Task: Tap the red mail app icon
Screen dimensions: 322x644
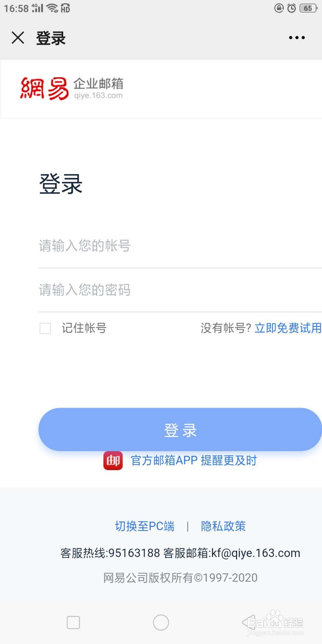Action: pos(113,460)
